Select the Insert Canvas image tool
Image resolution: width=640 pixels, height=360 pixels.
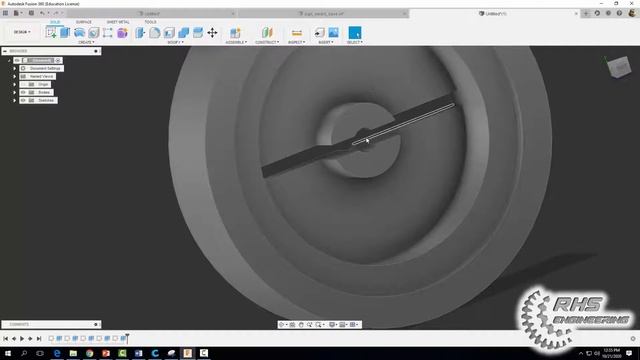333,33
